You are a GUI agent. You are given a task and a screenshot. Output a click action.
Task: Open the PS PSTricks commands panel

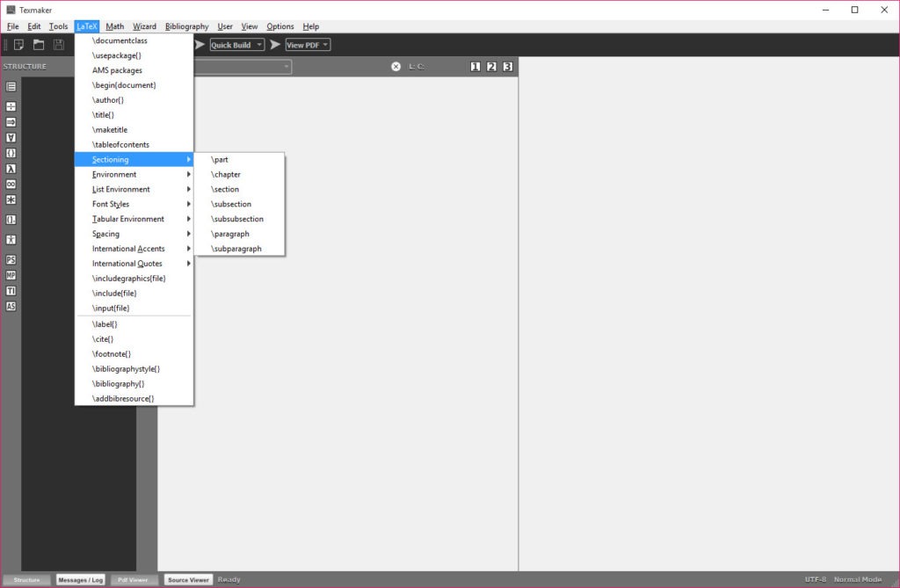(x=11, y=260)
